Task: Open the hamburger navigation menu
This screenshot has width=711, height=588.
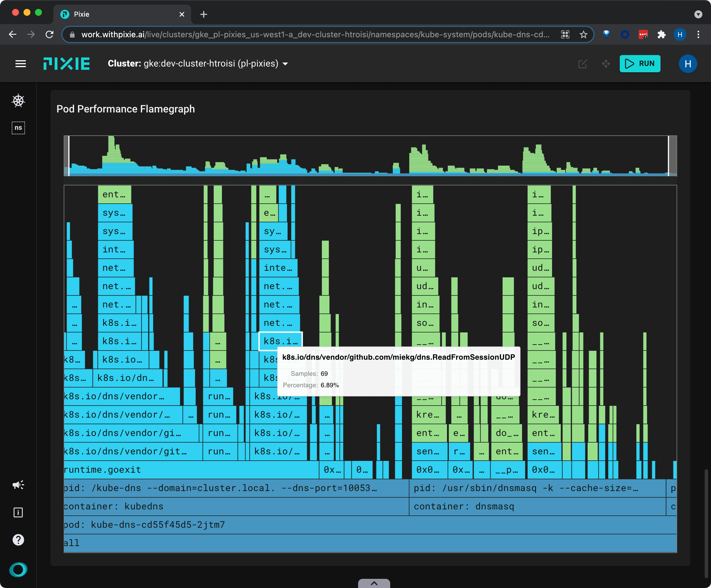Action: click(x=21, y=64)
